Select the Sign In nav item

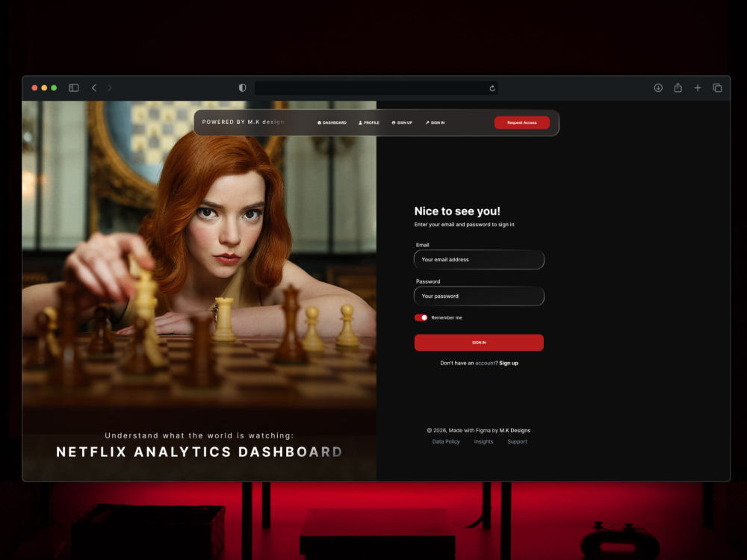(435, 122)
